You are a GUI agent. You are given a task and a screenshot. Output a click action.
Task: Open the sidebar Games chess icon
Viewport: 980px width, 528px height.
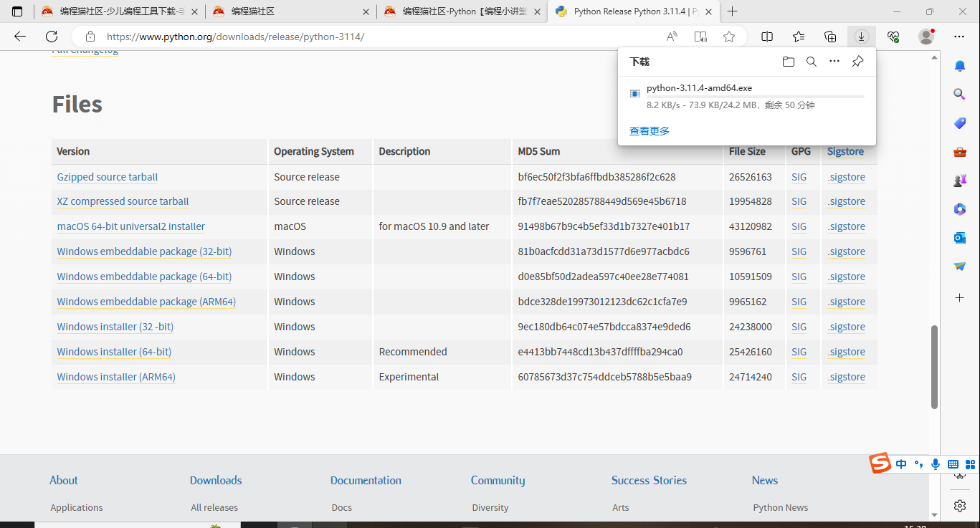point(960,181)
